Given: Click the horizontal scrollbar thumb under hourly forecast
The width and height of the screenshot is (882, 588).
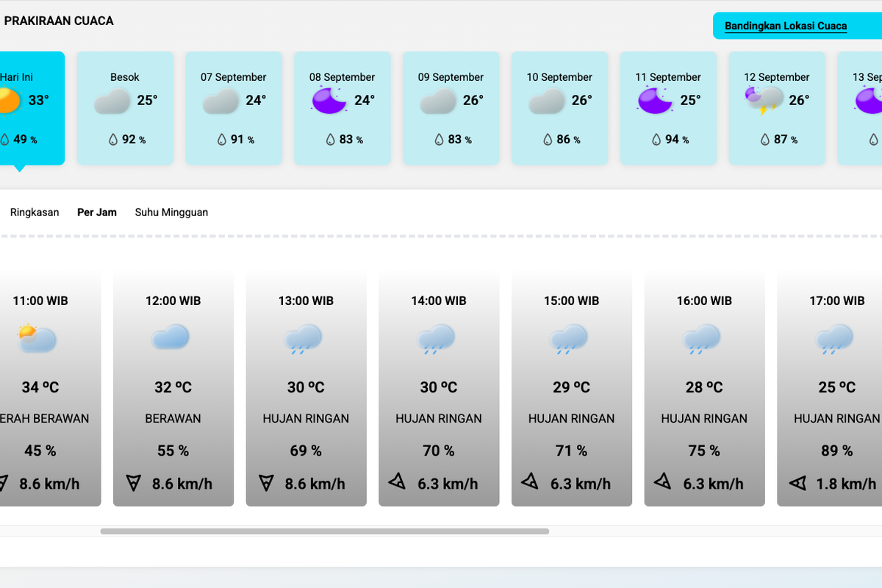Looking at the screenshot, I should (325, 531).
